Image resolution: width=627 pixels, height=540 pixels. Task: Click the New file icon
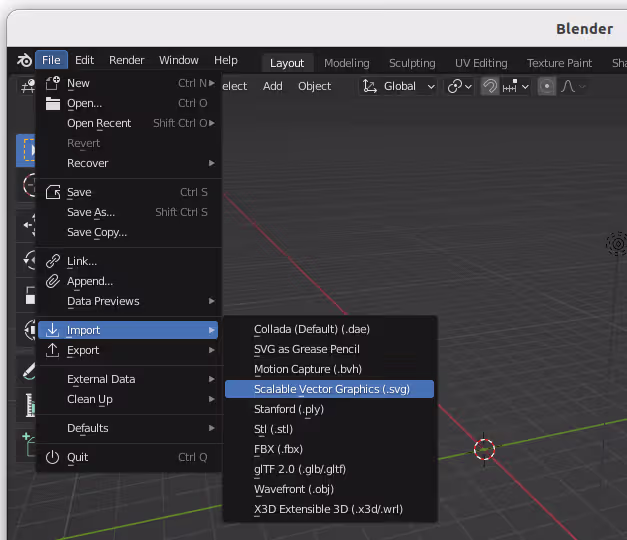coord(53,83)
